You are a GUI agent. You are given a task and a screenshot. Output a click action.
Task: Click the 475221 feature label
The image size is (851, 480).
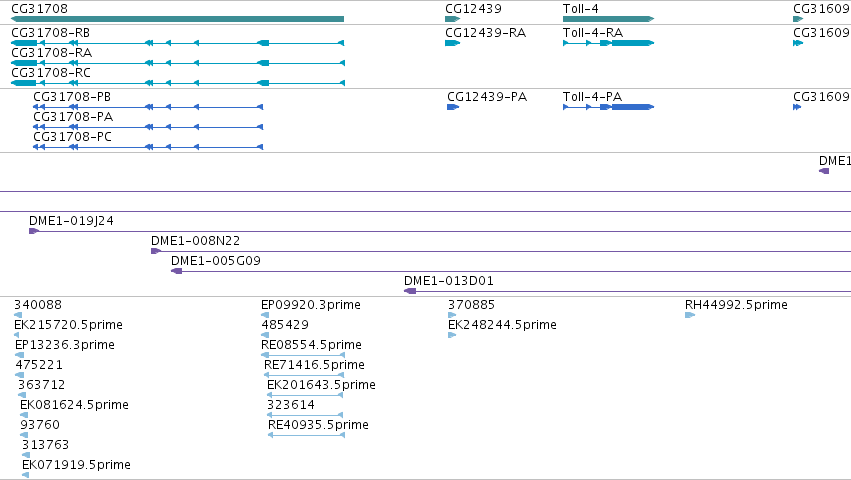pos(39,365)
